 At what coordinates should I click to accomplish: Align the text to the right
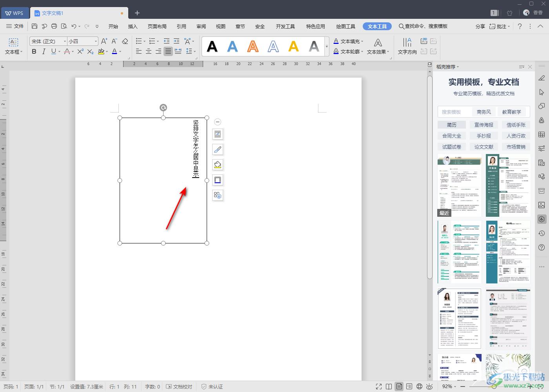coord(158,51)
